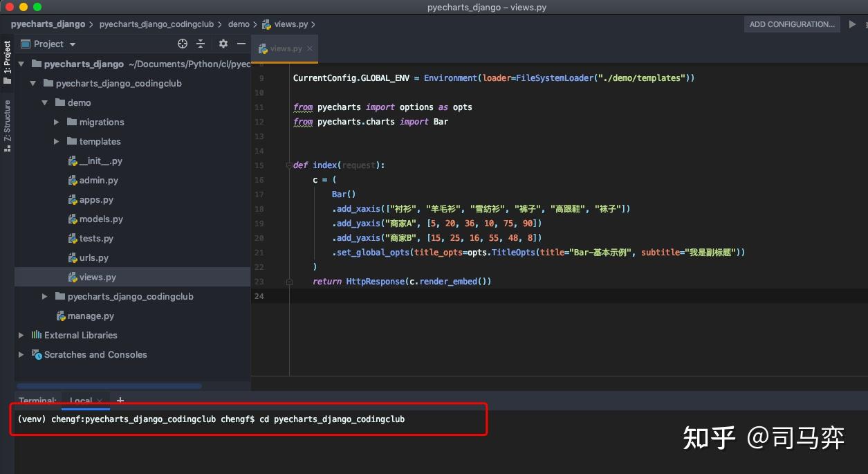This screenshot has height=474, width=868.
Task: Close the views.py editor tab
Action: pos(310,48)
